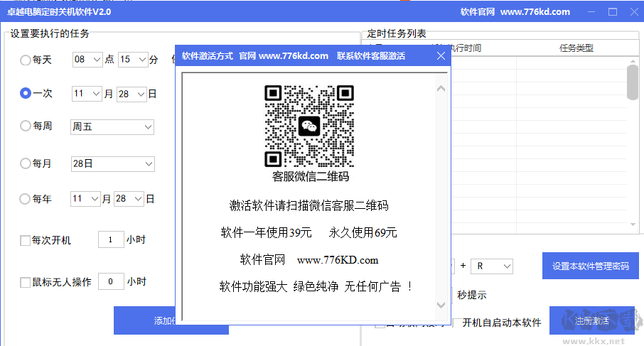Click the WeChat customer service QR code
644x346 pixels.
pos(309,126)
